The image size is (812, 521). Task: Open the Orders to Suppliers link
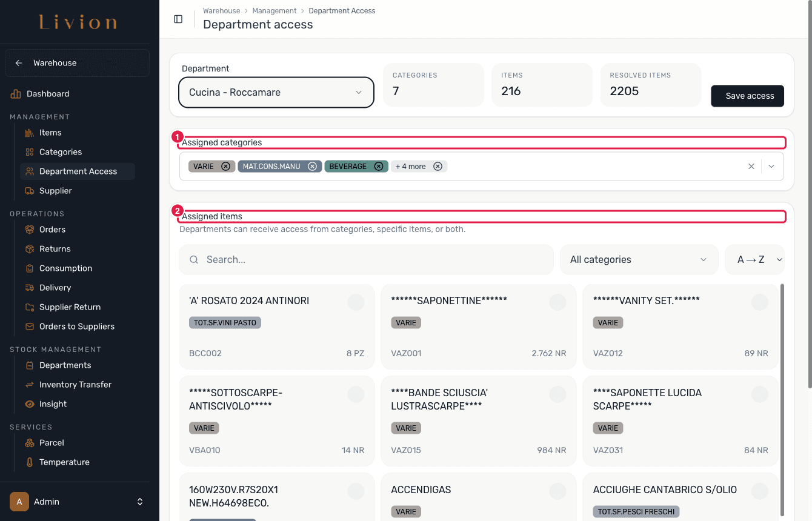point(78,327)
